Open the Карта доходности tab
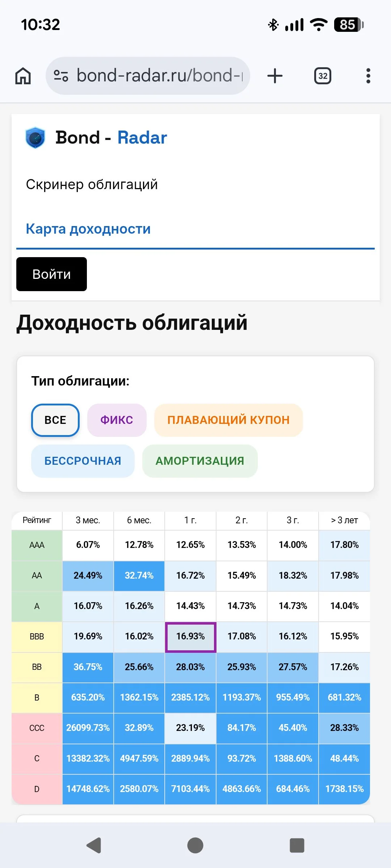This screenshot has width=391, height=868. point(88,229)
